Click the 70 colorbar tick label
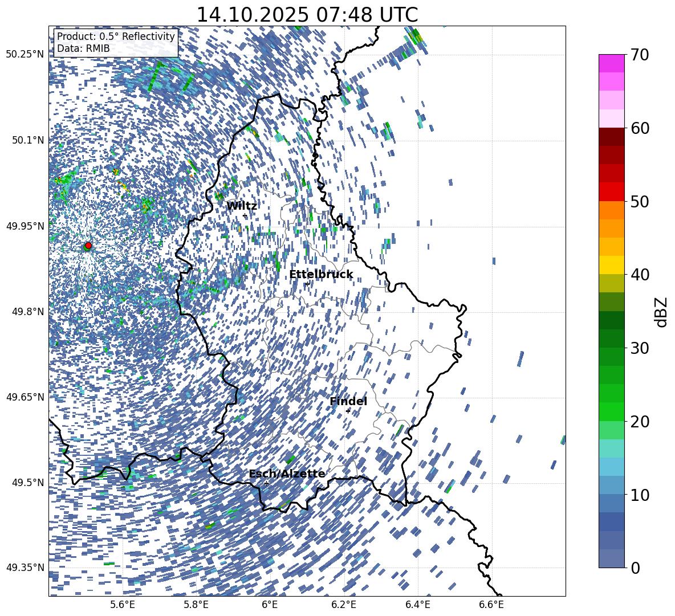 [x=639, y=55]
